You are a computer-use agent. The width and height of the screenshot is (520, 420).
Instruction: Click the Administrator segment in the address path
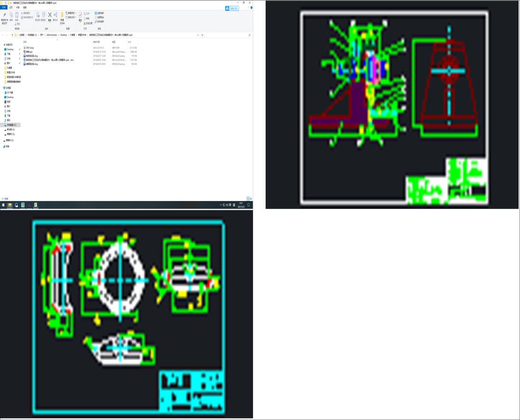[x=52, y=35]
